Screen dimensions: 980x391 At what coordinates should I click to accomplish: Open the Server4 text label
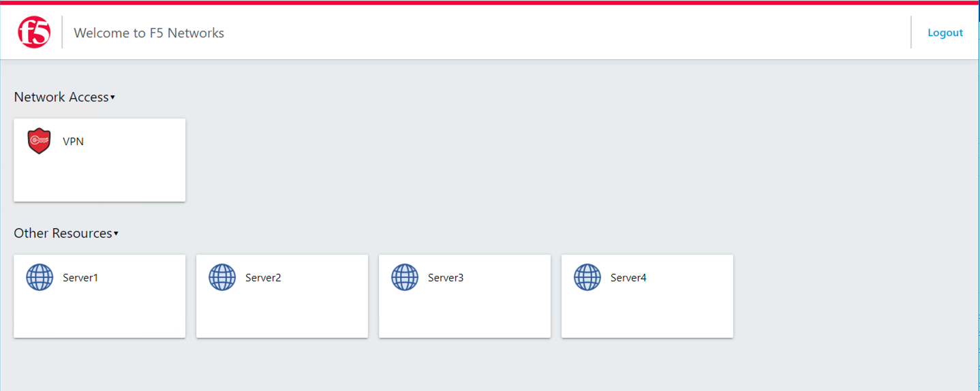[x=628, y=278]
